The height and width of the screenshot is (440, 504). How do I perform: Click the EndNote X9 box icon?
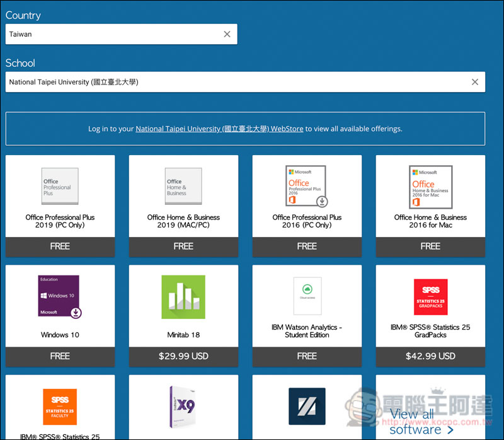(182, 407)
